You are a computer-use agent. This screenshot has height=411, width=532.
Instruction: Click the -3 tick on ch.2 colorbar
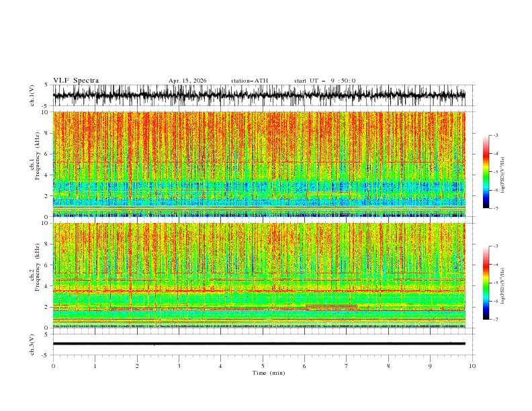point(495,246)
